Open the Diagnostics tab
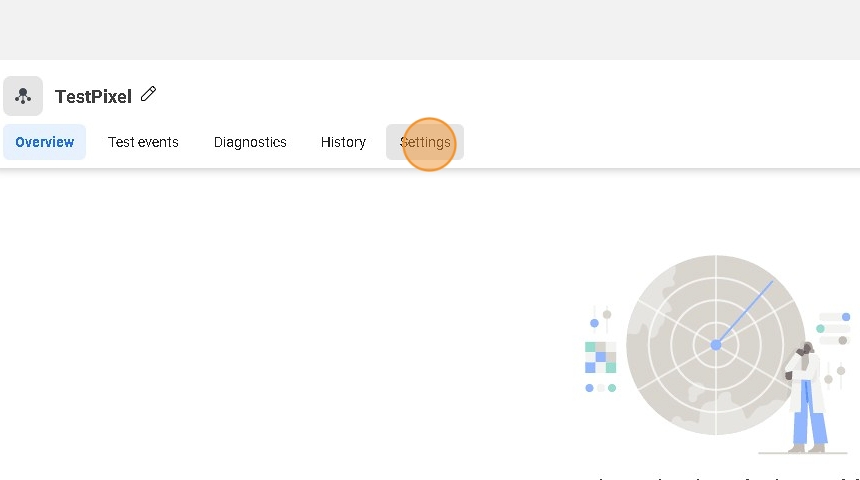Image resolution: width=860 pixels, height=480 pixels. coord(250,142)
